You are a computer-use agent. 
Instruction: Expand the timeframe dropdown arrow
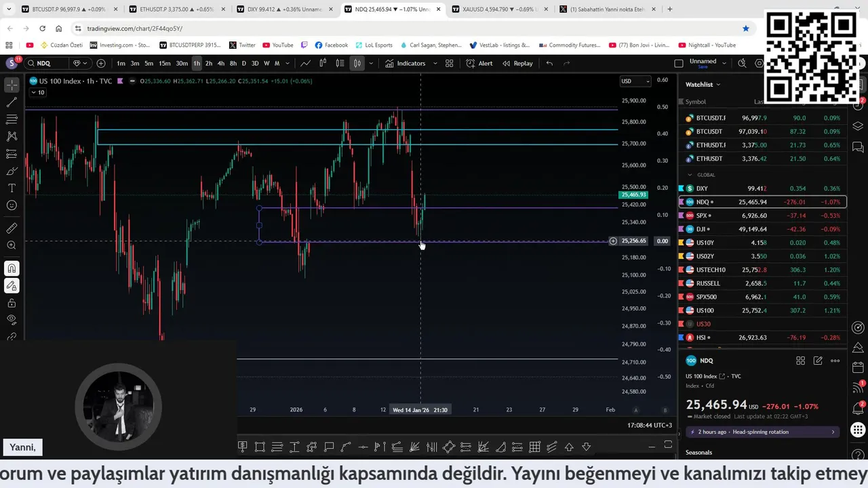coord(288,63)
